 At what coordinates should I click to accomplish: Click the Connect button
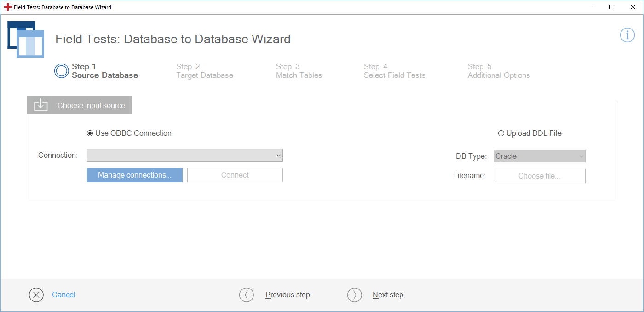point(235,175)
